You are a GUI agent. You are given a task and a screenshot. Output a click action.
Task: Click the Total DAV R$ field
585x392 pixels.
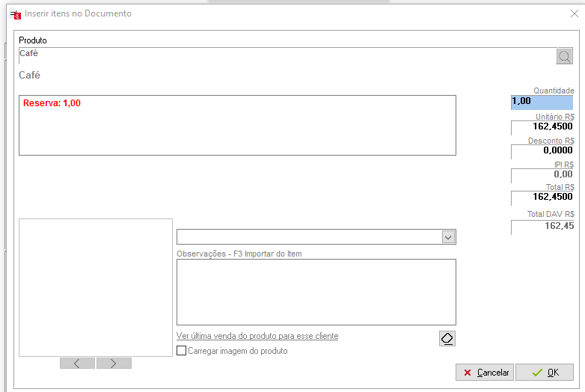(542, 226)
